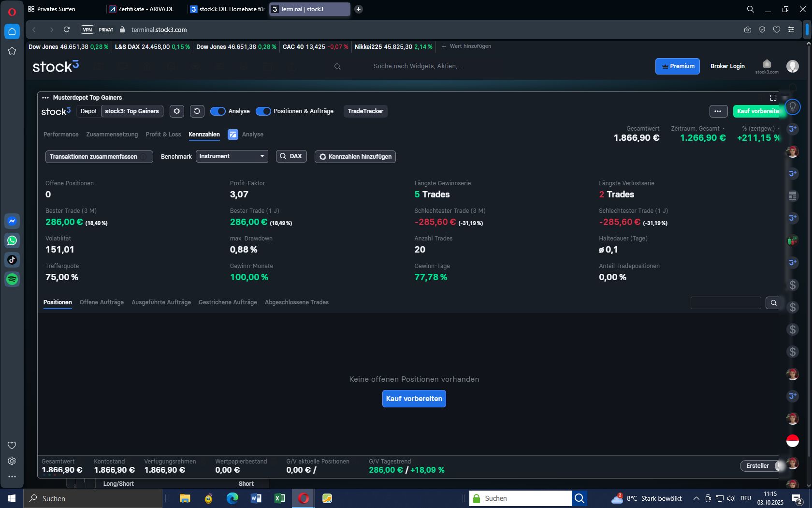Disable the Positionen & Aufträge switch

(263, 111)
